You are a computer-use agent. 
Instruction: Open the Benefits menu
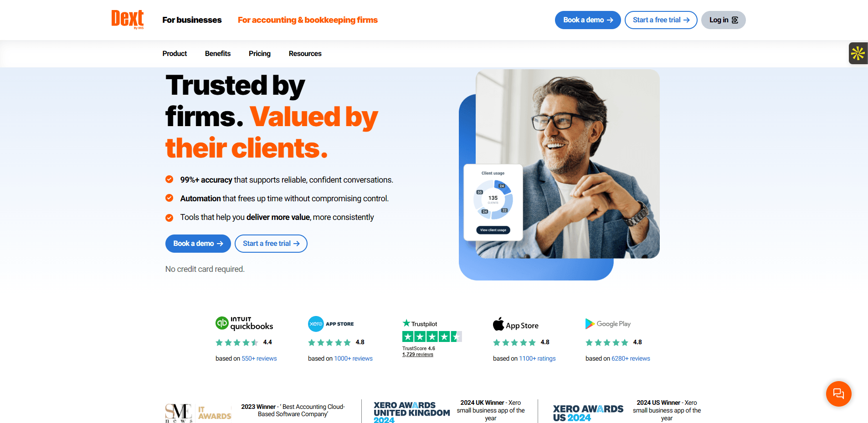pos(218,54)
